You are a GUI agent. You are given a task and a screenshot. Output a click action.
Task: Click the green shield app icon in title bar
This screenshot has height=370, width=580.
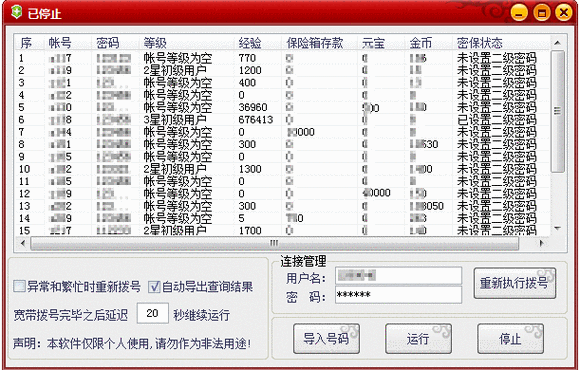point(17,12)
